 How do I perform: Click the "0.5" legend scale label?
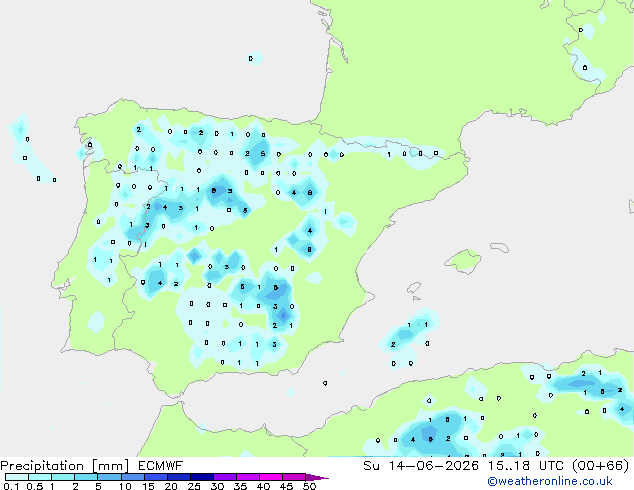pos(34,486)
